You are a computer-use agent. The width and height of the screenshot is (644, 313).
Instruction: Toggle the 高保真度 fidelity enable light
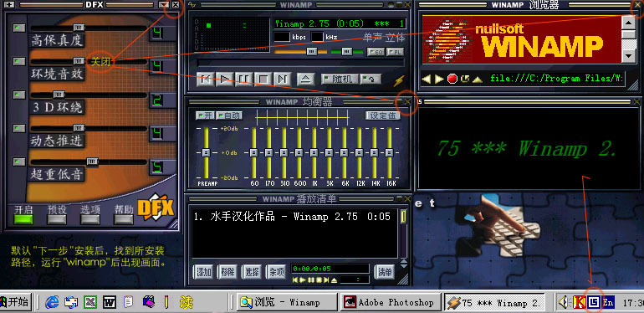pyautogui.click(x=19, y=28)
